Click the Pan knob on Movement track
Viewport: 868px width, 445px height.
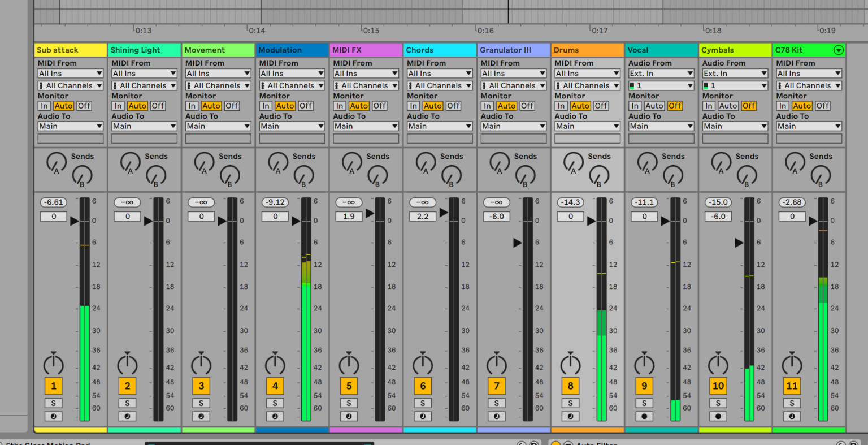click(201, 365)
